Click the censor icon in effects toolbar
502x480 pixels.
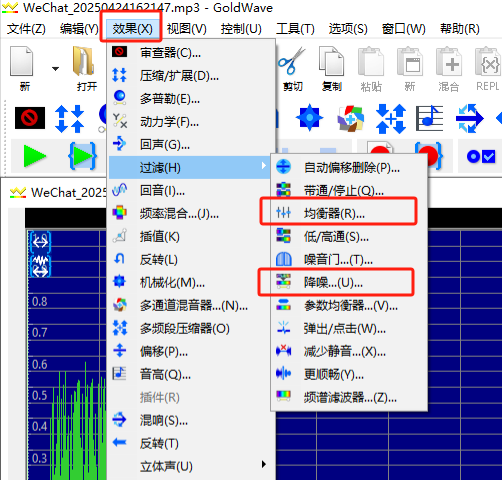[30, 118]
